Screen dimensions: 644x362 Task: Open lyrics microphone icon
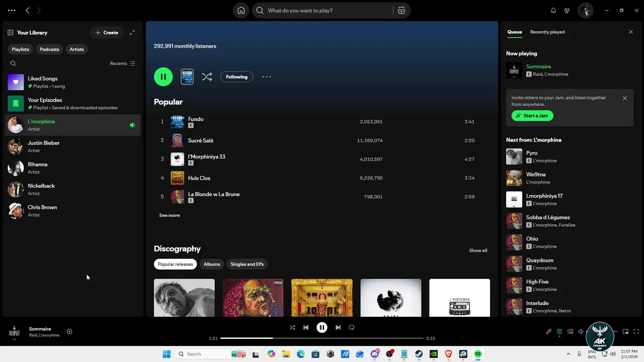(x=549, y=332)
